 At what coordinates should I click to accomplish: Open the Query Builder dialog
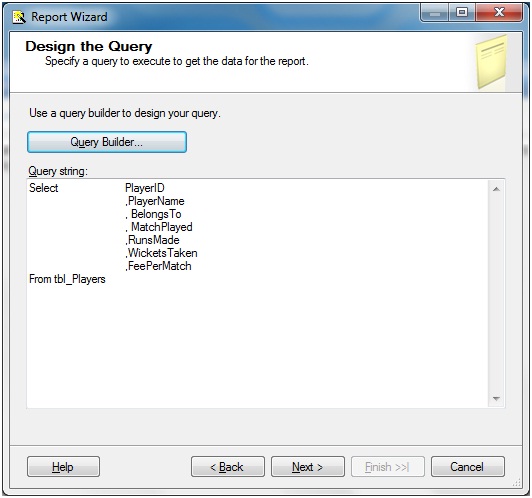[107, 142]
